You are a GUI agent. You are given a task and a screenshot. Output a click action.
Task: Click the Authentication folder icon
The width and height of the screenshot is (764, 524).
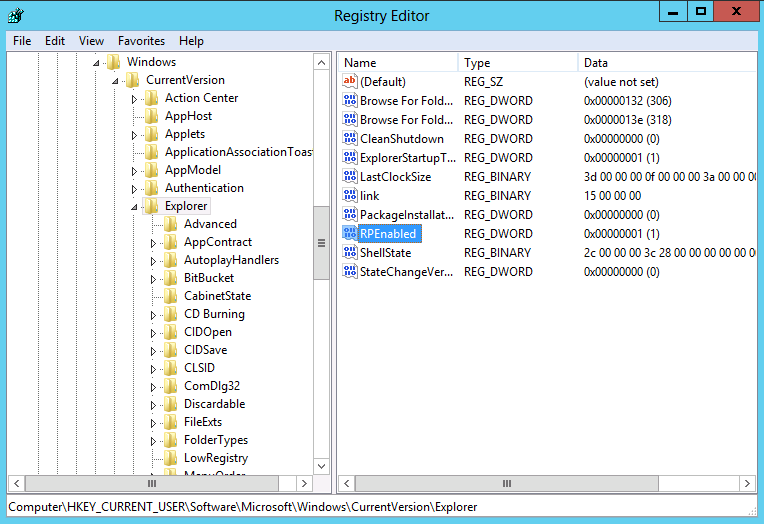point(152,188)
